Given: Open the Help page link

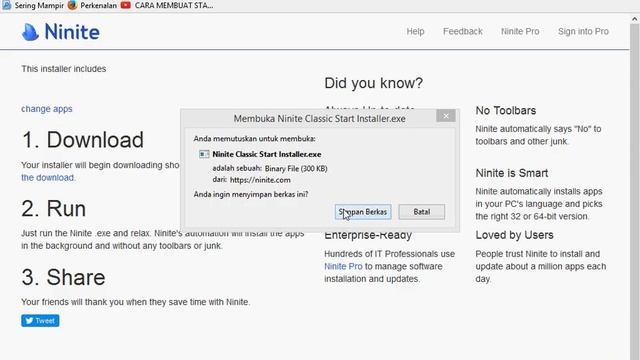Looking at the screenshot, I should tap(415, 31).
